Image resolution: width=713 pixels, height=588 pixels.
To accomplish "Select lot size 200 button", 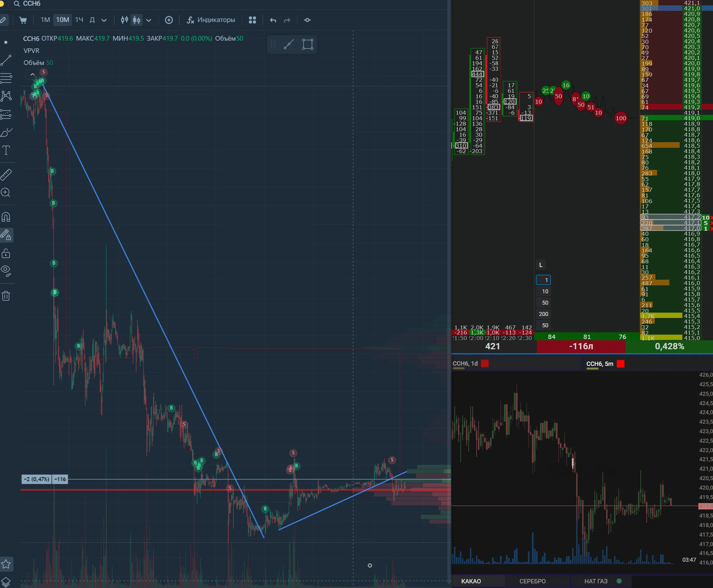I will [x=543, y=314].
